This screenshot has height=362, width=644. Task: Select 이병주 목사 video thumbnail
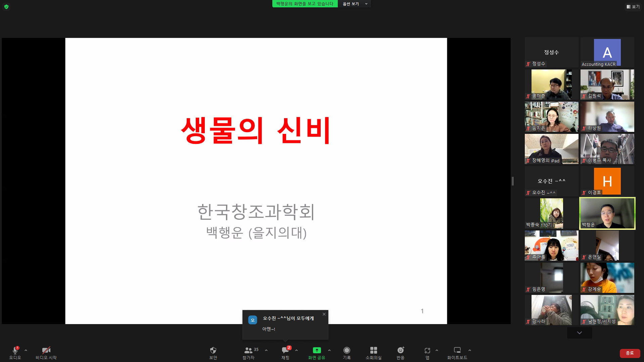coord(607,149)
